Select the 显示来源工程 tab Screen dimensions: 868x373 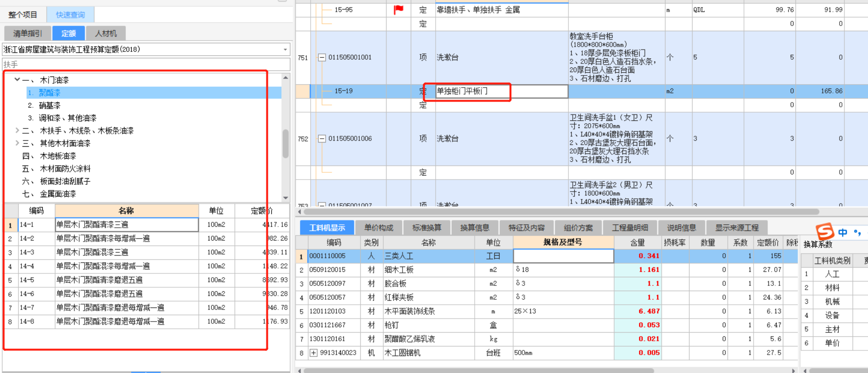click(737, 228)
